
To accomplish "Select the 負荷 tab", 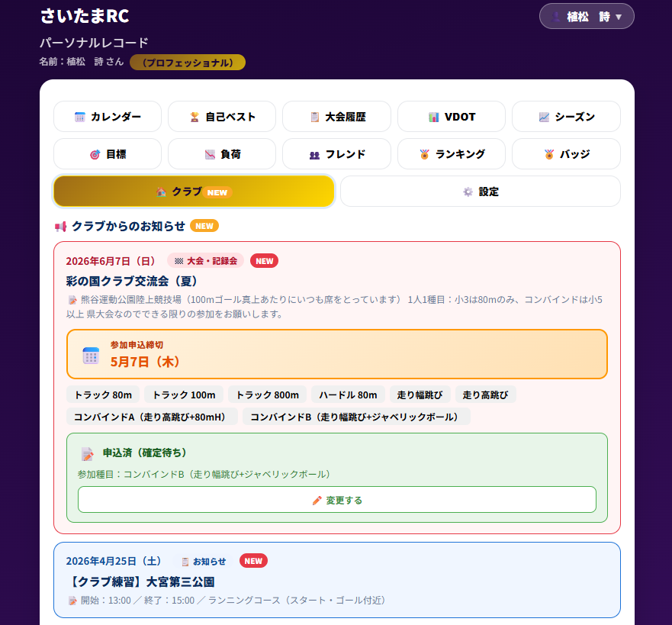I will pyautogui.click(x=222, y=154).
